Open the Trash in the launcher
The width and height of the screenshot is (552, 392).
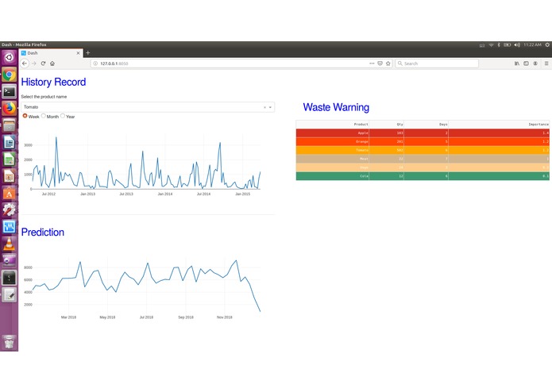point(10,343)
